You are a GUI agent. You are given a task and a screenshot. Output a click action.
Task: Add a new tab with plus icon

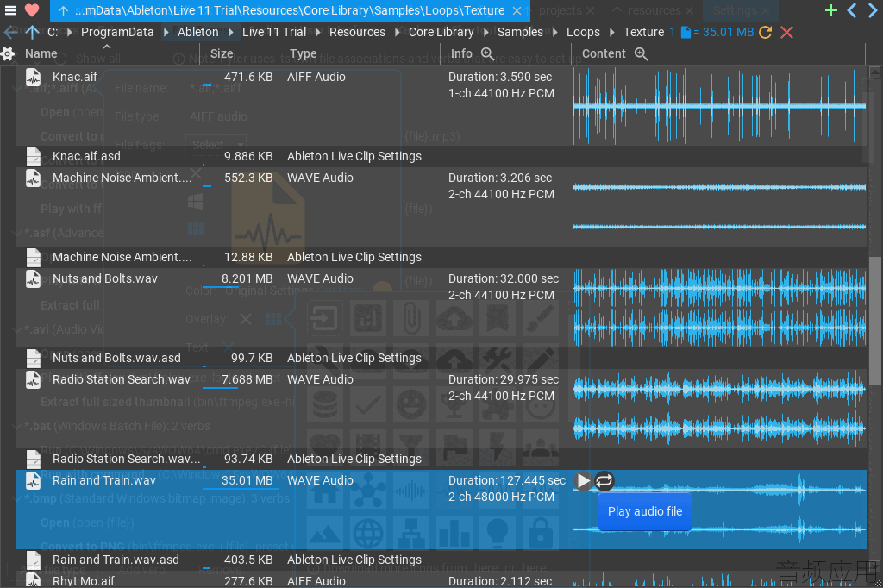[x=830, y=10]
